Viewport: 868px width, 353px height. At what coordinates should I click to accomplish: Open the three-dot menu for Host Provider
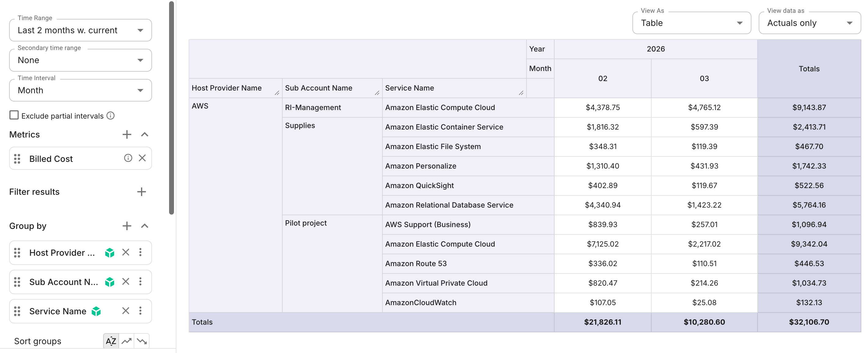[x=141, y=252]
